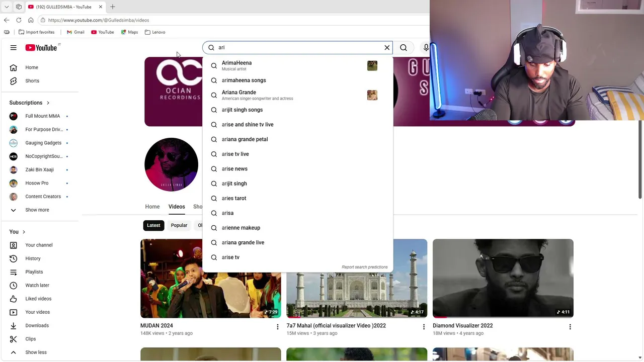Go to YouTube home via logo
Screen dimensions: 644x362
pos(41,48)
